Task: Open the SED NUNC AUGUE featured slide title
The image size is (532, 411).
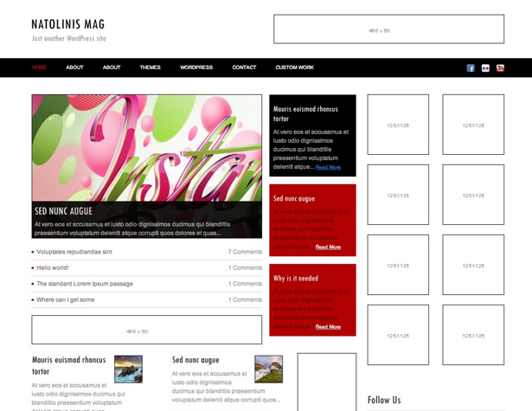Action: coord(63,211)
